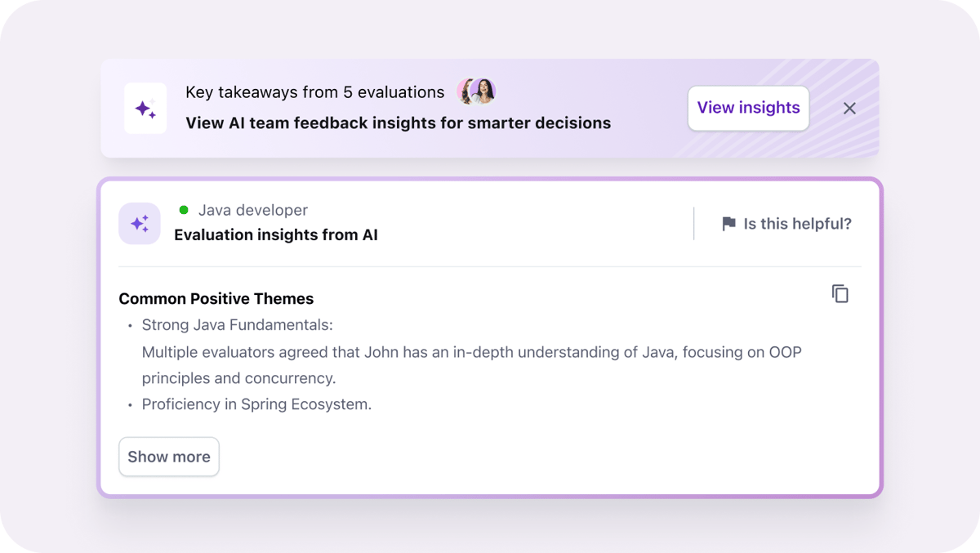
Task: Click View AI team feedback insights headline
Action: (399, 123)
